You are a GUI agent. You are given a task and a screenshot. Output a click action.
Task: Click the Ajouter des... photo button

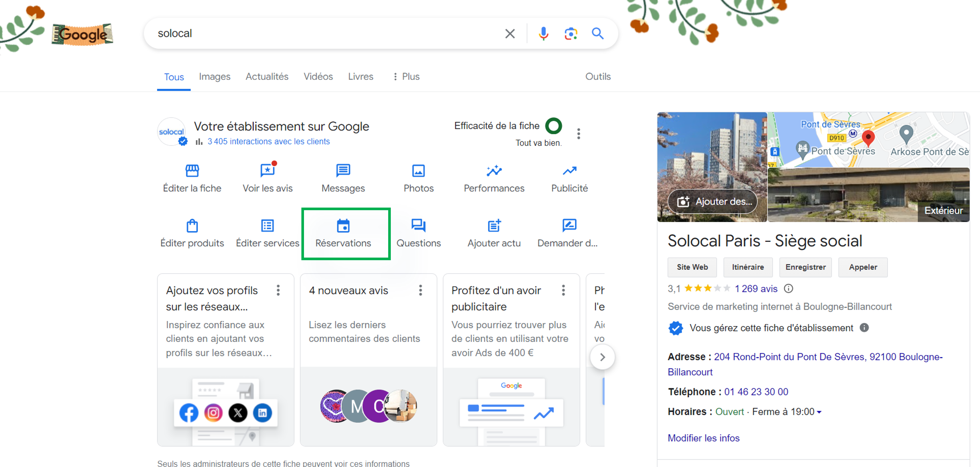pyautogui.click(x=713, y=201)
